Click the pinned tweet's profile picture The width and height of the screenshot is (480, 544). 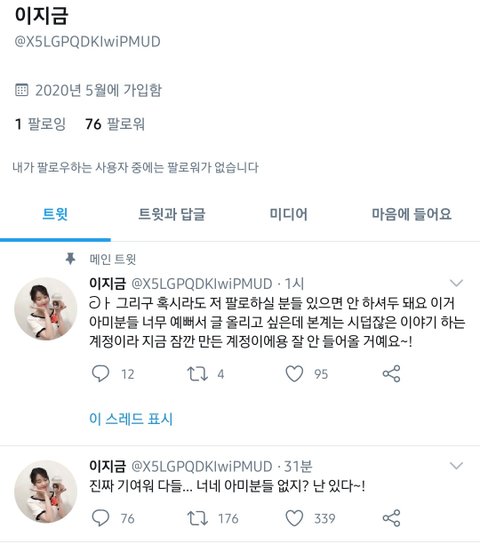(45, 308)
